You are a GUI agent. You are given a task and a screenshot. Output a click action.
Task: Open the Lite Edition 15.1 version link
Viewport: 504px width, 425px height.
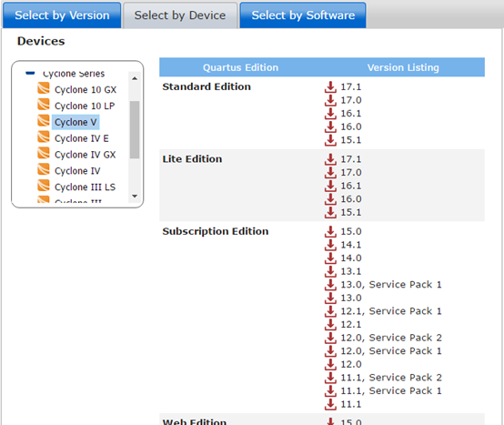(351, 213)
